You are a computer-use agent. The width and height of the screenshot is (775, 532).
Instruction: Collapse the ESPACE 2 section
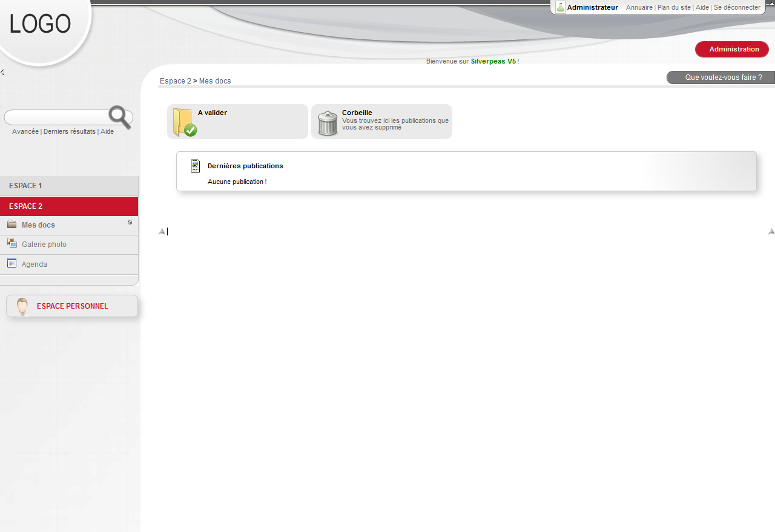click(x=26, y=206)
